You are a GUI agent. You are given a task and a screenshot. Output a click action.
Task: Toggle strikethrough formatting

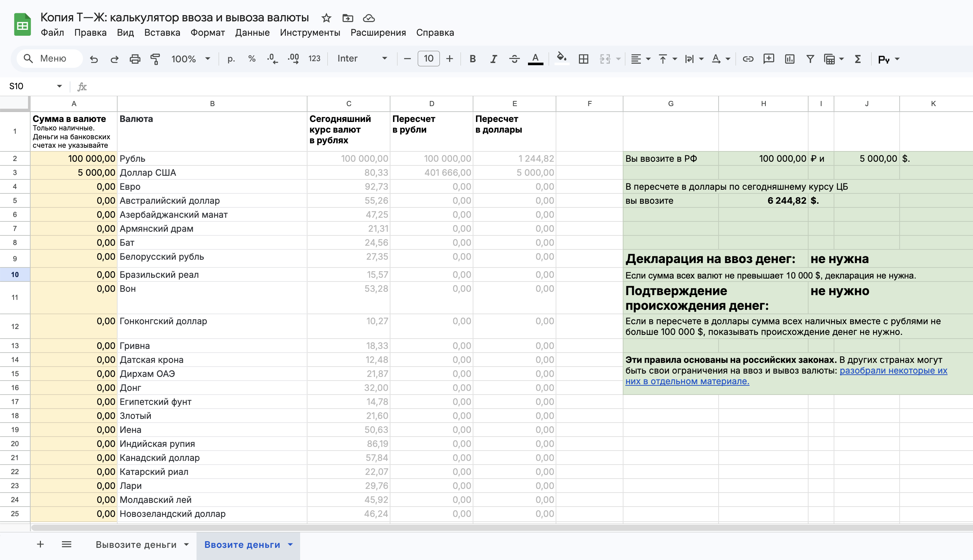pos(514,59)
